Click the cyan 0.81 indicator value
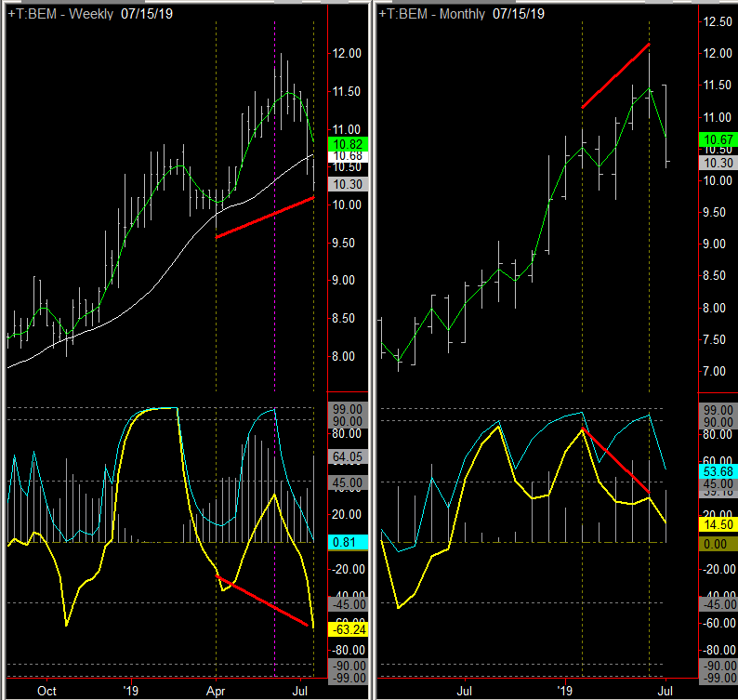 [x=348, y=542]
